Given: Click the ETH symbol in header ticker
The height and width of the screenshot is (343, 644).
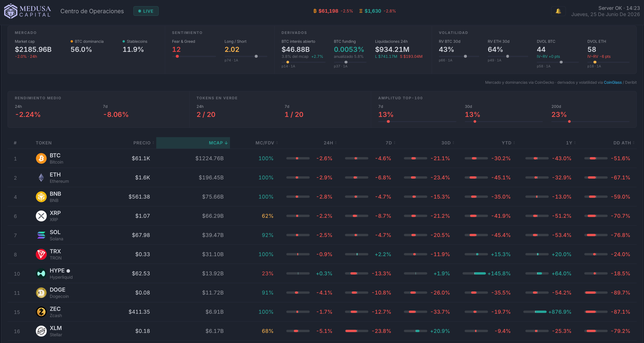Looking at the screenshot, I should (x=361, y=11).
